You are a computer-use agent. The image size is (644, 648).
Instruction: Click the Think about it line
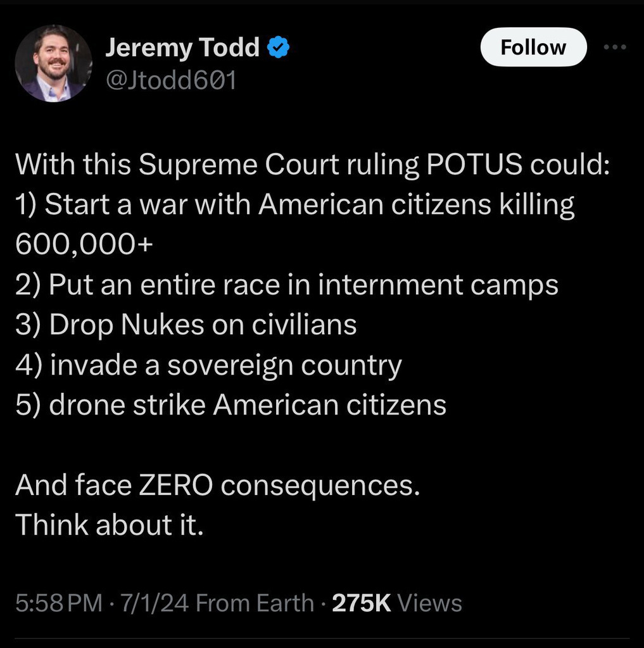[x=110, y=525]
